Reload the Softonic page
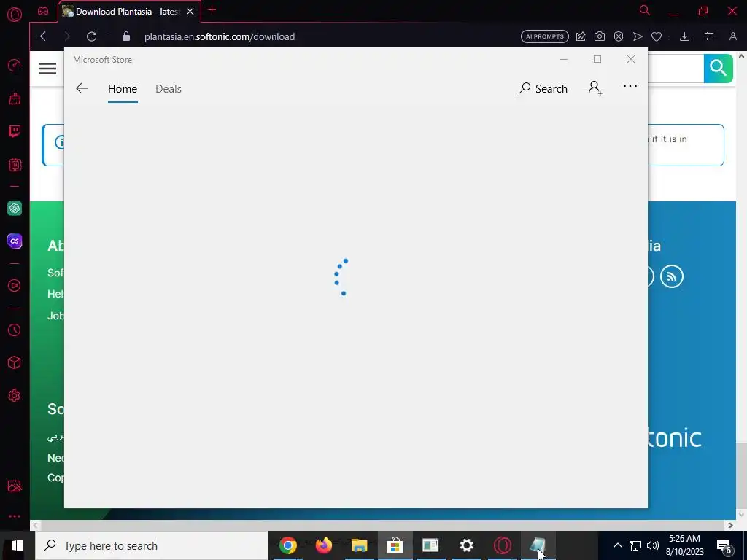 [91, 36]
